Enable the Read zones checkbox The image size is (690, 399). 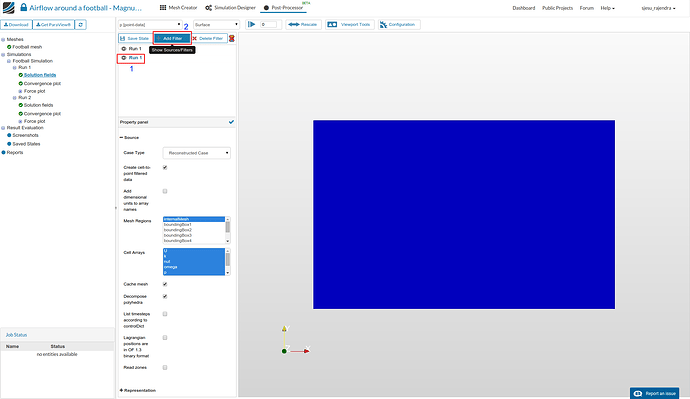[x=165, y=367]
